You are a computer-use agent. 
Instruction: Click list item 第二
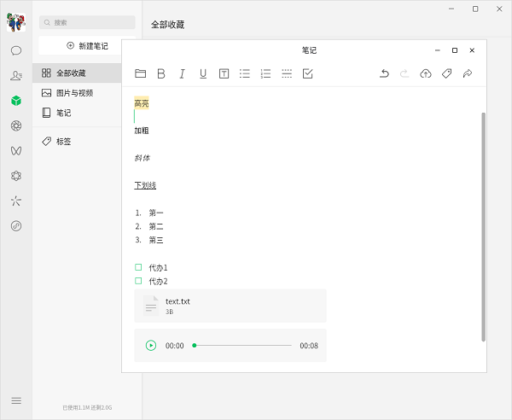tap(156, 227)
